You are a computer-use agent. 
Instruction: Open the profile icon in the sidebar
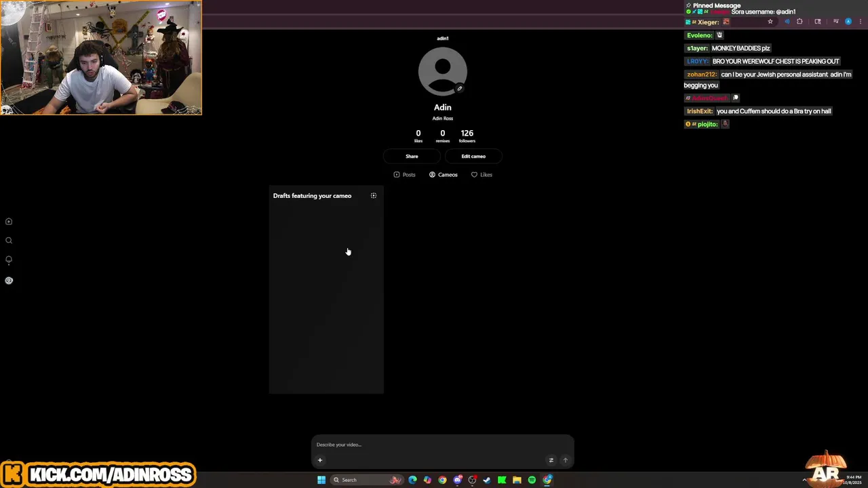[x=9, y=281]
